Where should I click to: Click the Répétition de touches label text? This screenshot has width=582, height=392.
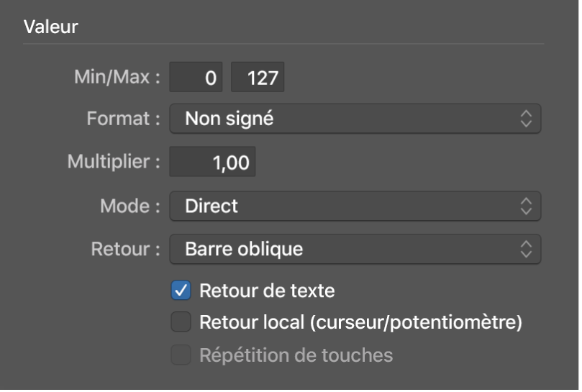tap(296, 355)
